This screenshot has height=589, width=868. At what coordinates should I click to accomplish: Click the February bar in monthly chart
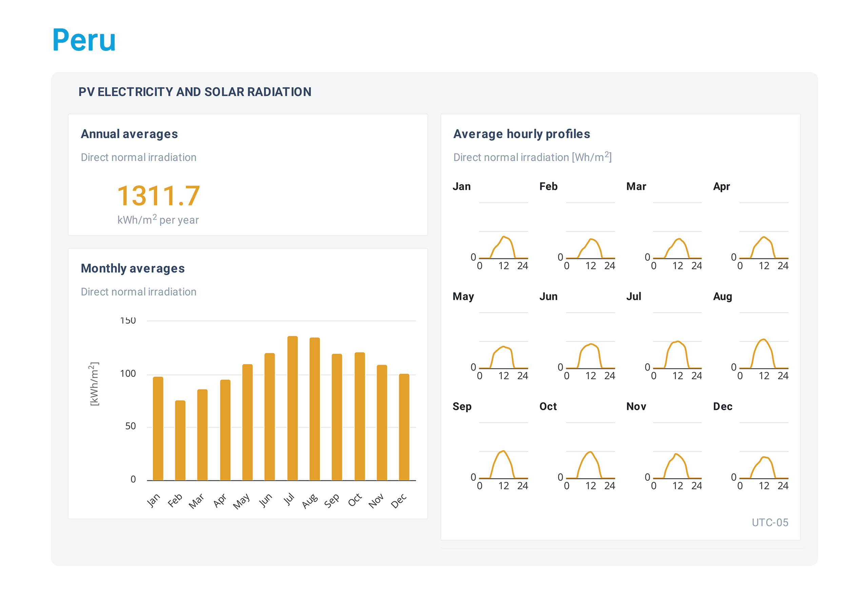point(180,440)
